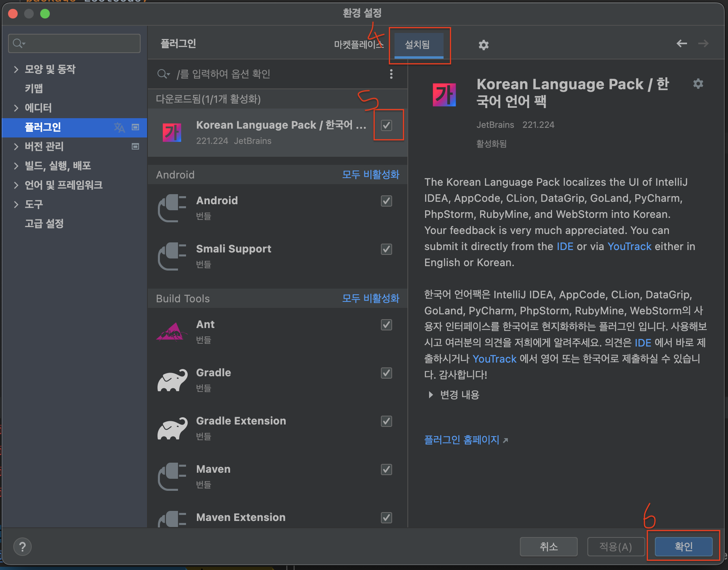Go back with the left arrow icon
The image size is (728, 570).
pos(681,43)
